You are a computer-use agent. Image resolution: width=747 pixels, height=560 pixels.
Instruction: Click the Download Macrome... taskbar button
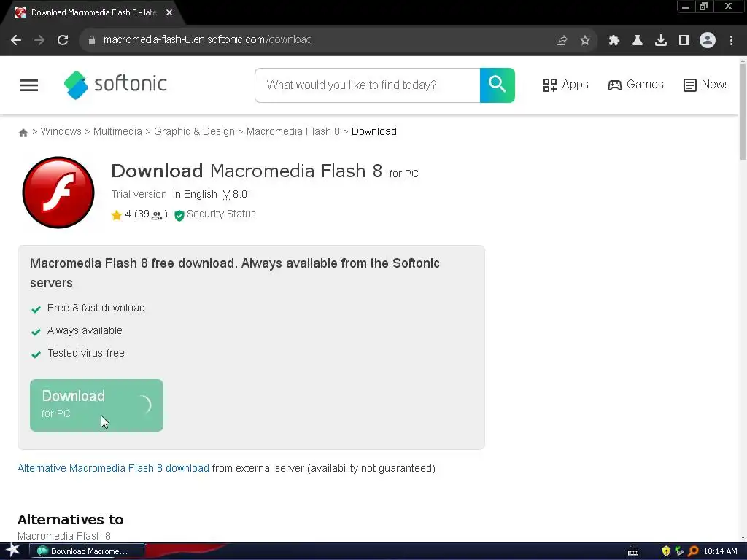[x=88, y=551]
